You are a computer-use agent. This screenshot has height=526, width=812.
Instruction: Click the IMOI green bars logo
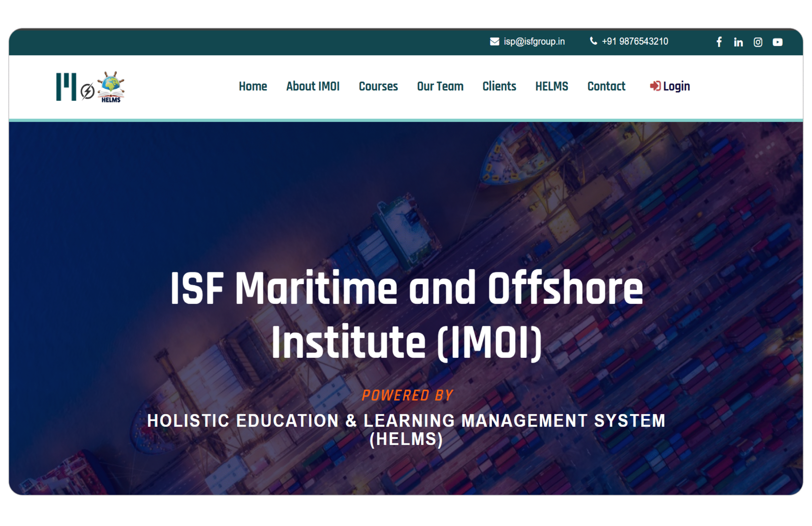(x=66, y=87)
